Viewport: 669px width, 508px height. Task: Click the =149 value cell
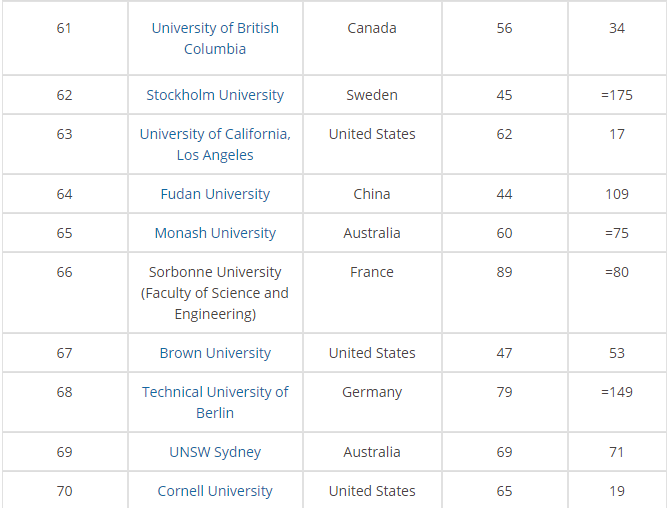(617, 392)
